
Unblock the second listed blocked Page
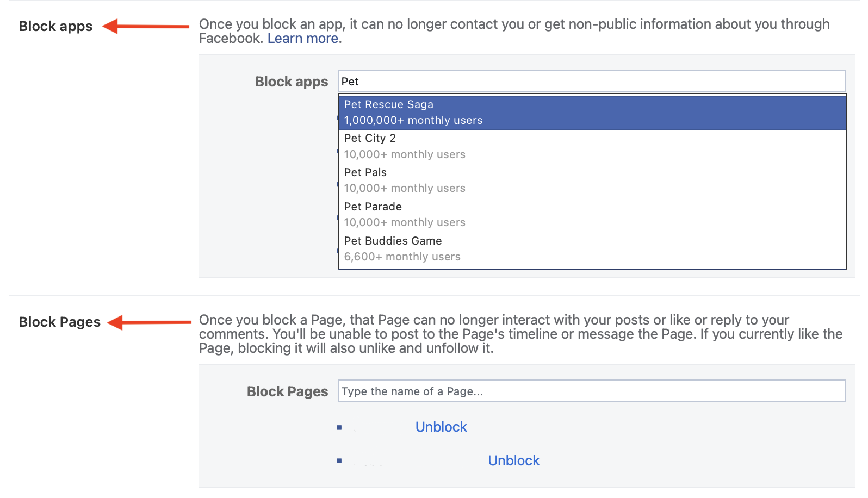(x=513, y=461)
